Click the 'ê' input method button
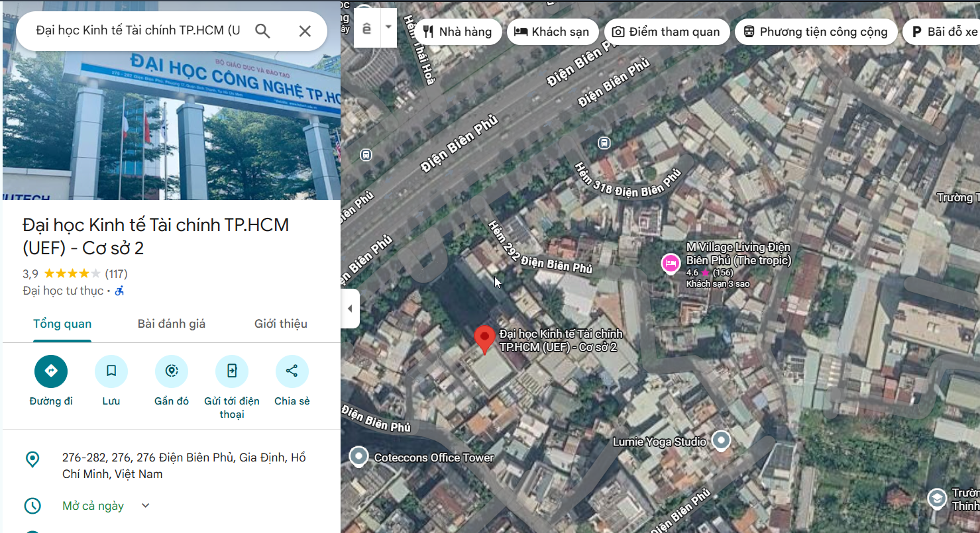 pyautogui.click(x=367, y=28)
